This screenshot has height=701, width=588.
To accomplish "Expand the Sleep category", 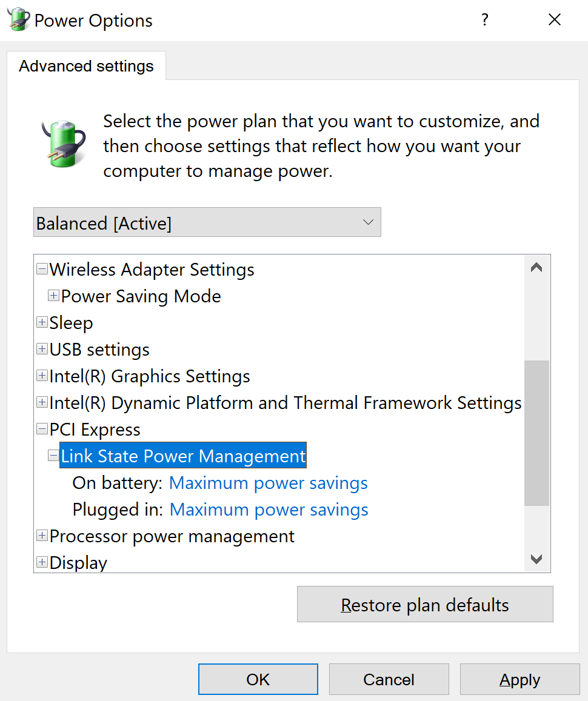I will (42, 322).
